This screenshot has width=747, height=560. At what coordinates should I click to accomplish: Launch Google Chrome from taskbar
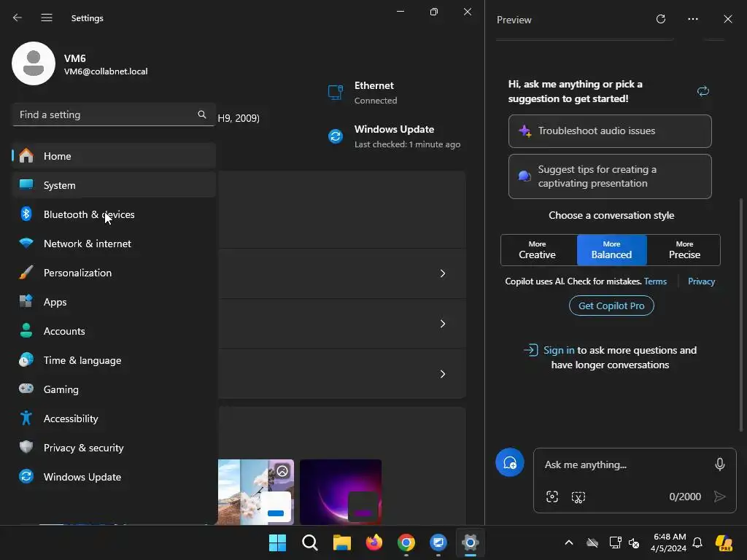pos(406,542)
